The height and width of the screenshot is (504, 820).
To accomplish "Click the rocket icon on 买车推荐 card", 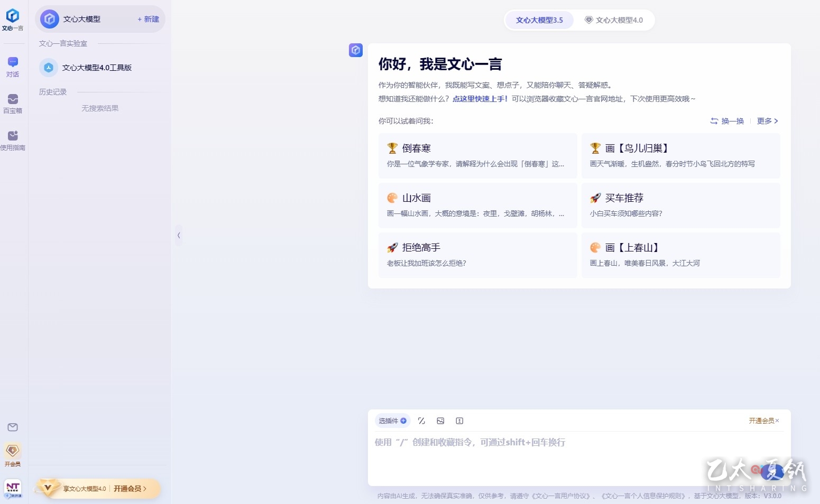I will 595,198.
